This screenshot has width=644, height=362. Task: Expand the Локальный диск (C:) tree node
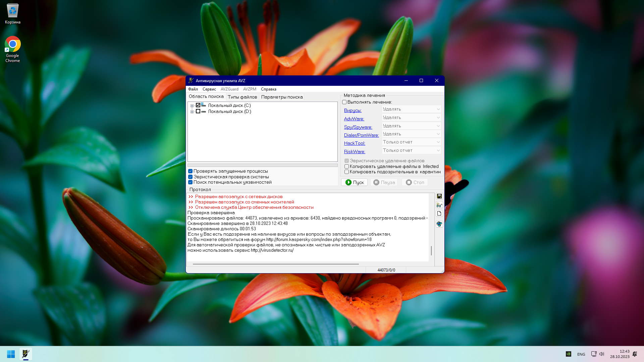coord(192,106)
